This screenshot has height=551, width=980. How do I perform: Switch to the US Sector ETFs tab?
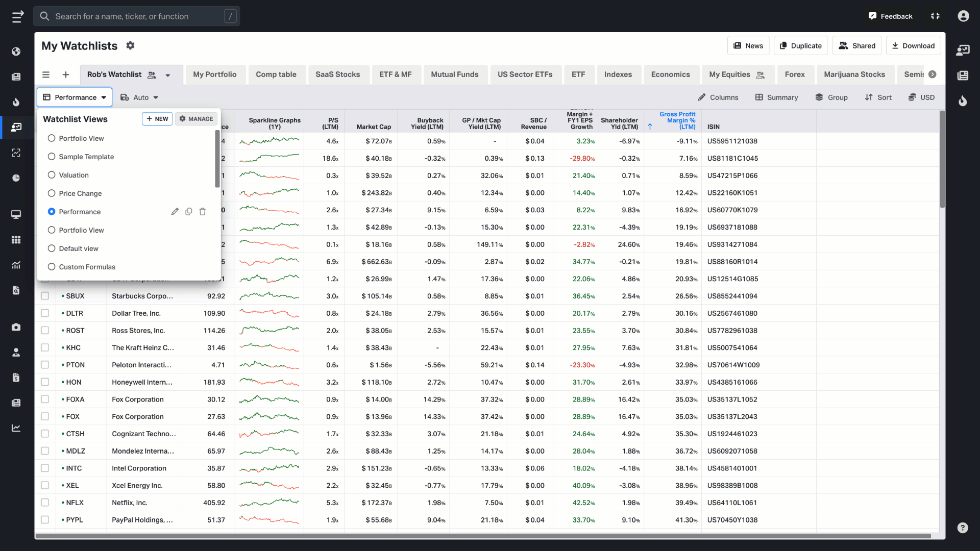(525, 74)
